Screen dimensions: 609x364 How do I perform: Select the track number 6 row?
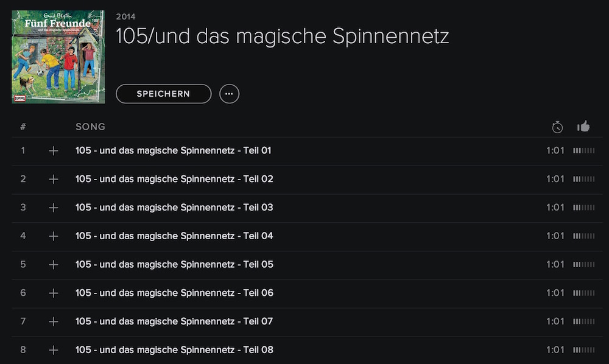tap(307, 293)
